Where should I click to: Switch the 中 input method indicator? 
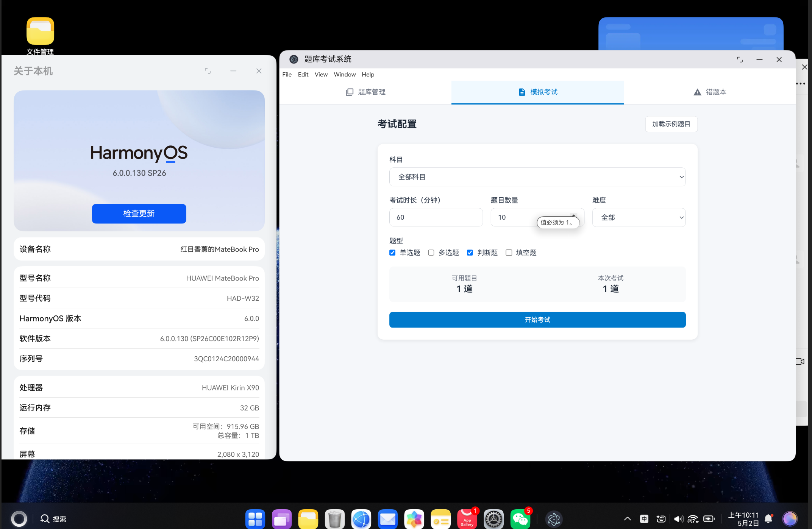point(644,519)
